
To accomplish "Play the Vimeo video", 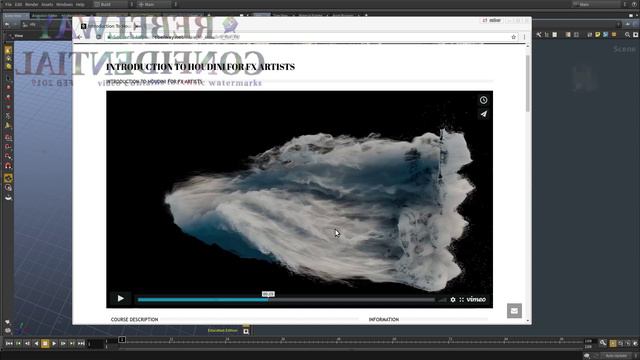I will (x=121, y=298).
